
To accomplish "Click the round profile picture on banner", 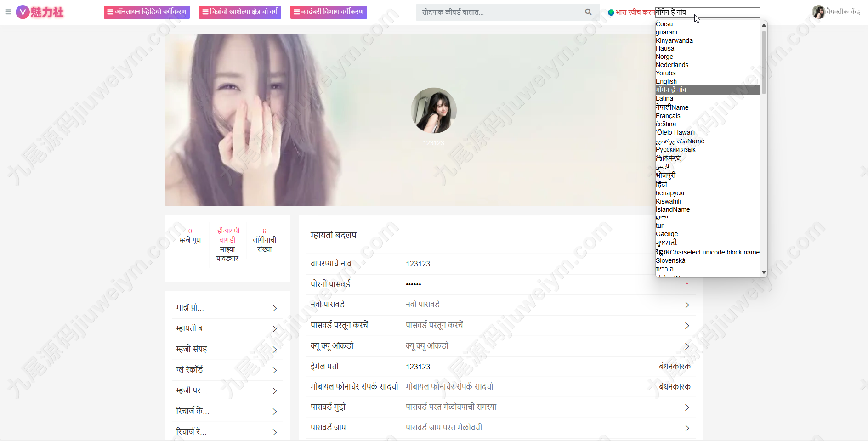I will pyautogui.click(x=433, y=111).
